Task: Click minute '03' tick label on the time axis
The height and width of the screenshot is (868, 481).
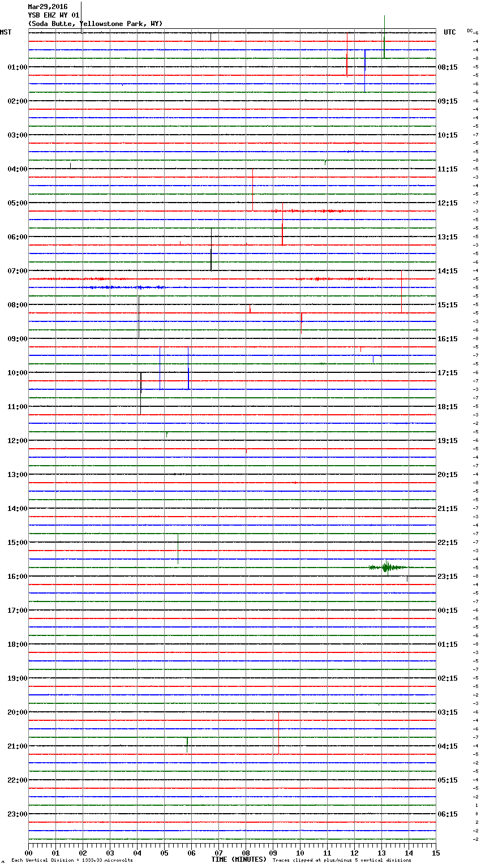Action: pos(110,853)
